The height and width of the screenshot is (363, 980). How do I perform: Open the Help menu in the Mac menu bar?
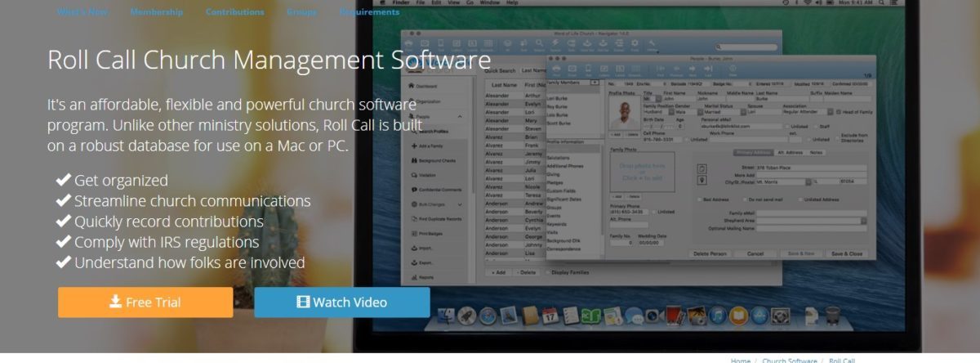coord(512,2)
